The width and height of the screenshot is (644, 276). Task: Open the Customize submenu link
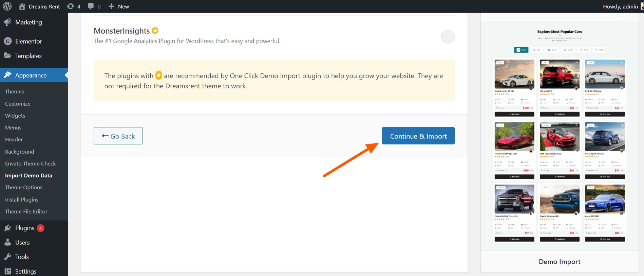tap(18, 104)
